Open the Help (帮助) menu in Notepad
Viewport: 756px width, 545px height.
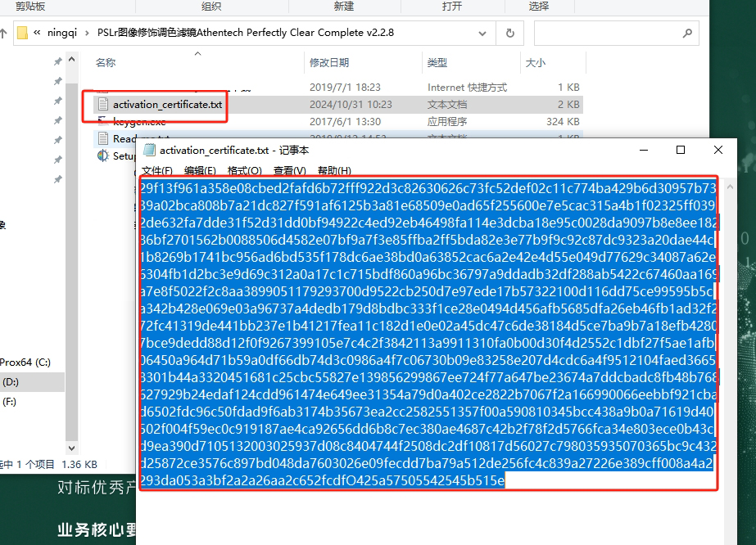click(x=334, y=170)
